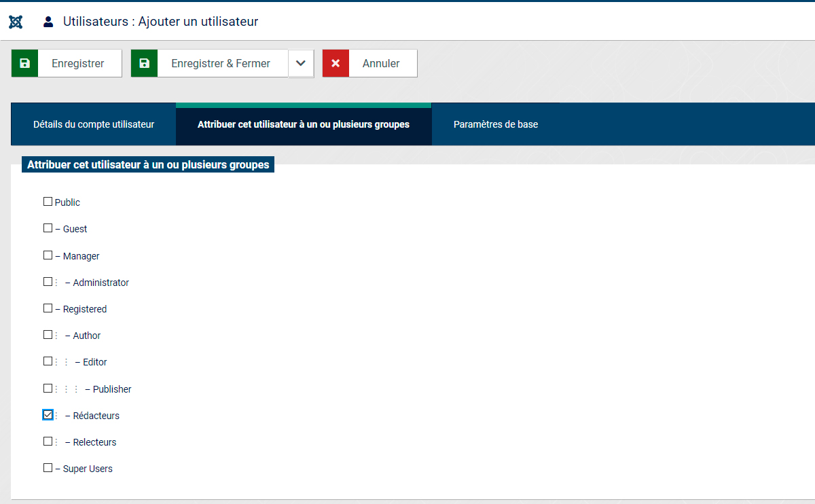Click the green floppy-disk icon on Enregistrer & Fermer
Screen dimensions: 815x504
coord(144,63)
